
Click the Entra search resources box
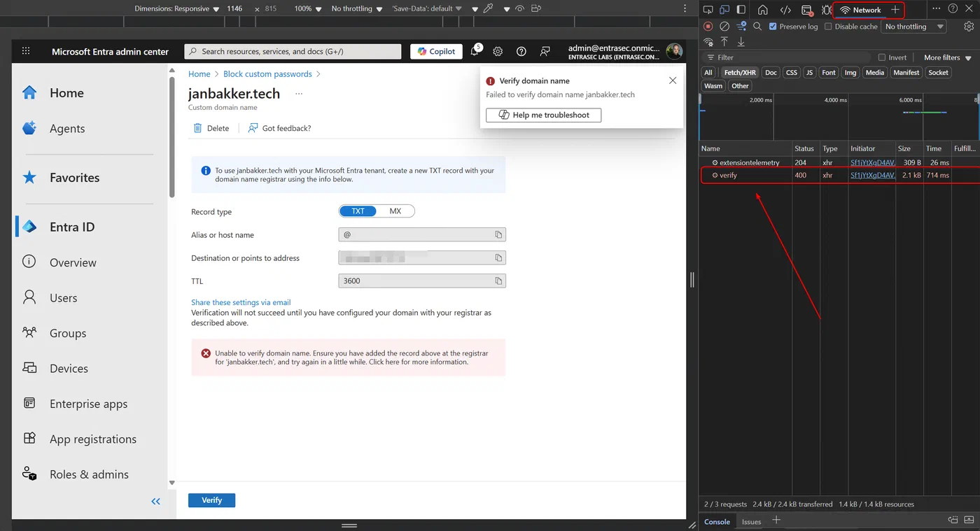tap(293, 51)
